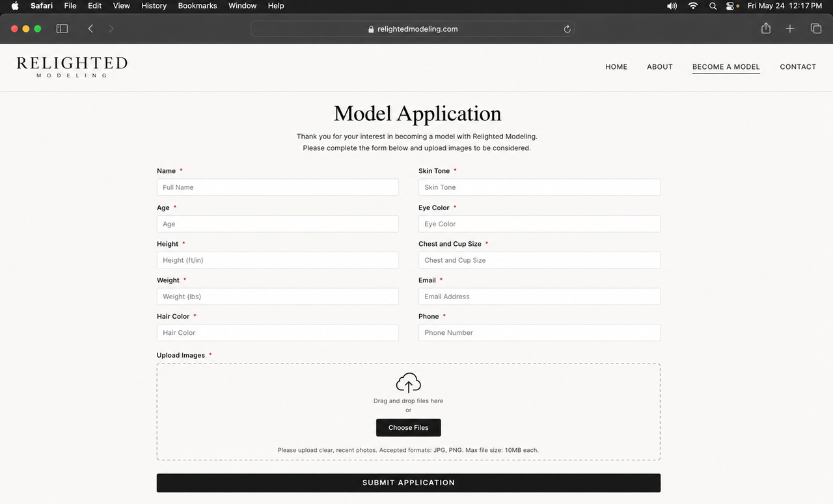Focus the Height (ft/in) field
The image size is (833, 504).
278,260
